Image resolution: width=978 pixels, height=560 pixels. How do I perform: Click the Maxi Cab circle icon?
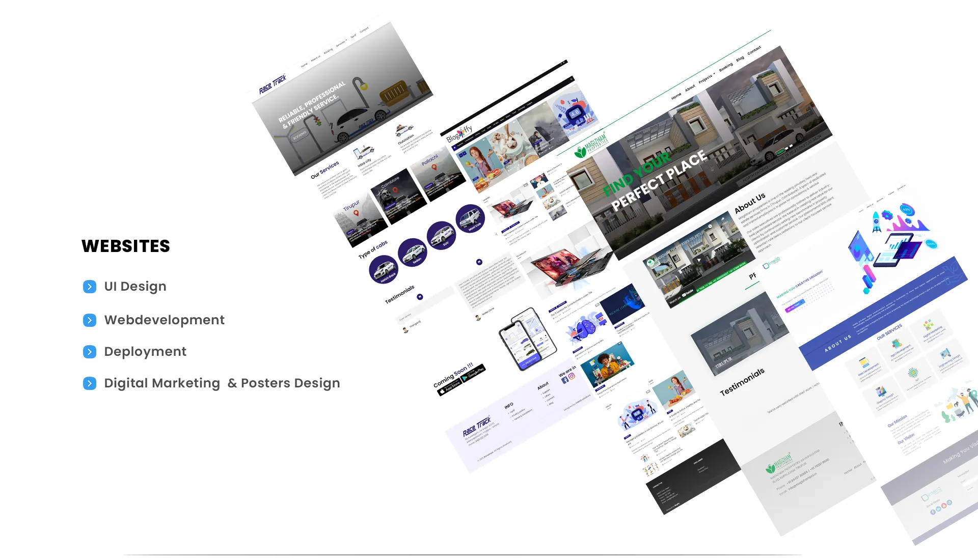470,219
